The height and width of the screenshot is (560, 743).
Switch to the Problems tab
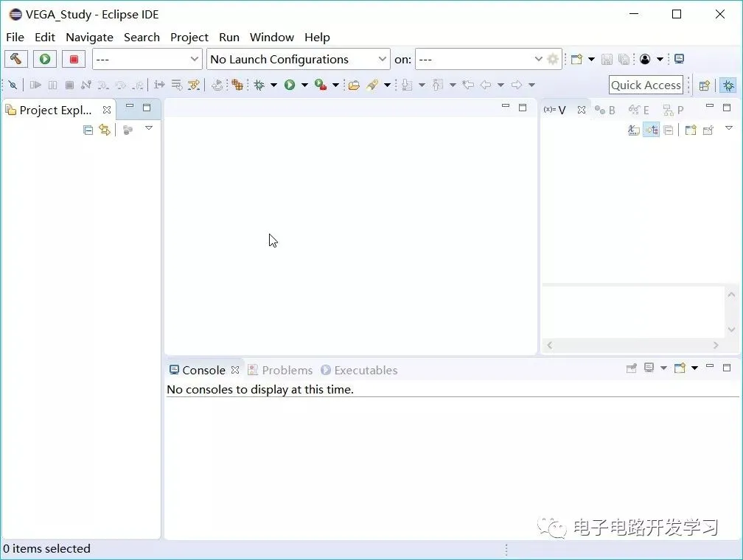click(281, 370)
